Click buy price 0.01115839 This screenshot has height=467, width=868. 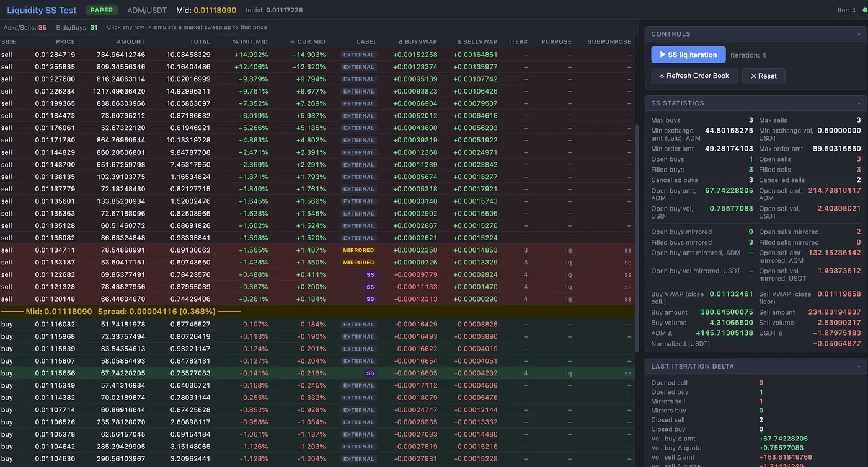click(x=55, y=349)
